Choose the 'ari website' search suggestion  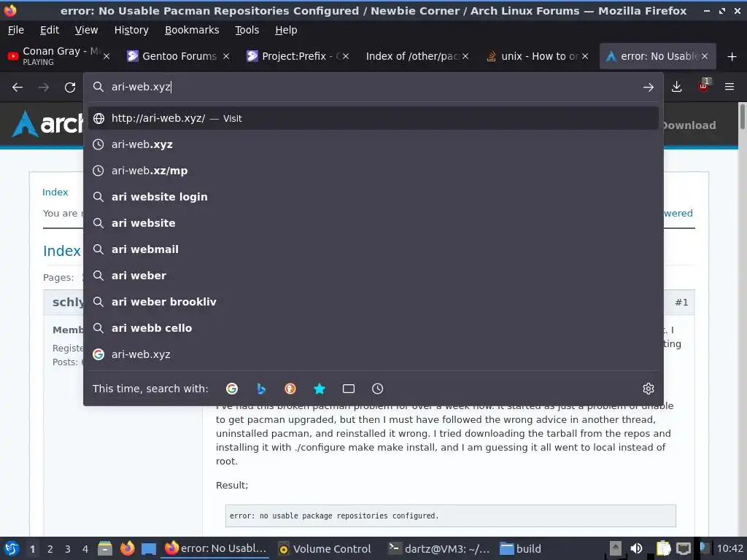point(373,223)
